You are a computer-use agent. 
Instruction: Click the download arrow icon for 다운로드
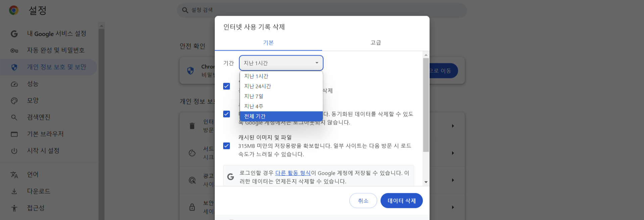pos(14,192)
